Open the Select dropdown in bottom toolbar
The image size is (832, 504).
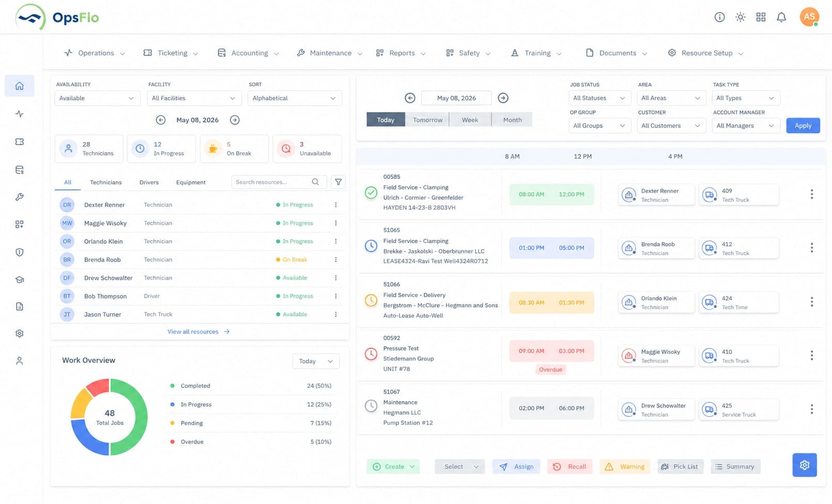[x=460, y=467]
